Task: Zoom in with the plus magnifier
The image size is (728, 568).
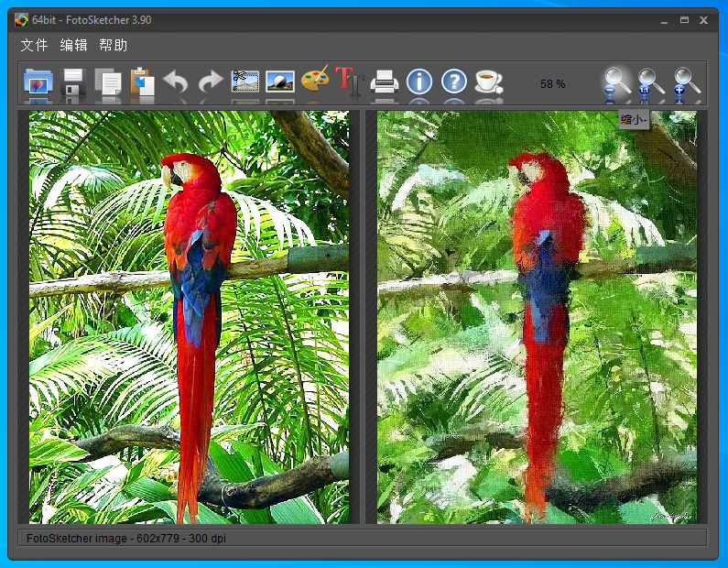Action: 687,82
